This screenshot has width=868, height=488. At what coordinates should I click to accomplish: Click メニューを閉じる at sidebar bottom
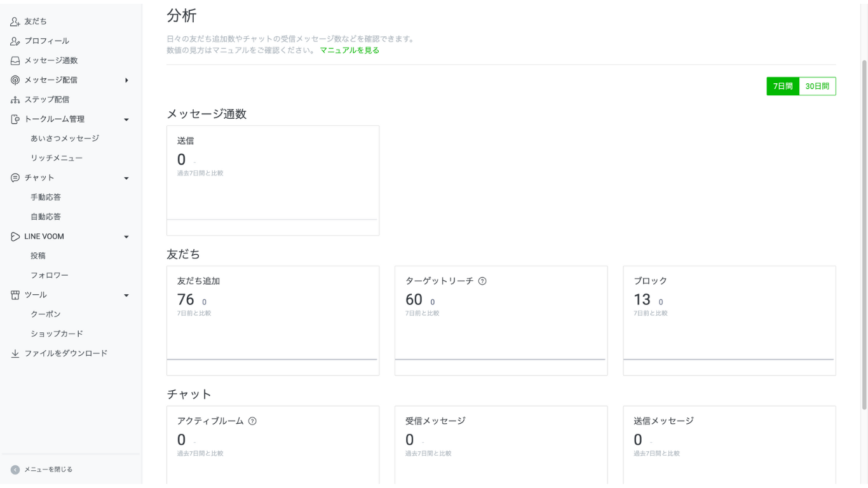coord(48,470)
